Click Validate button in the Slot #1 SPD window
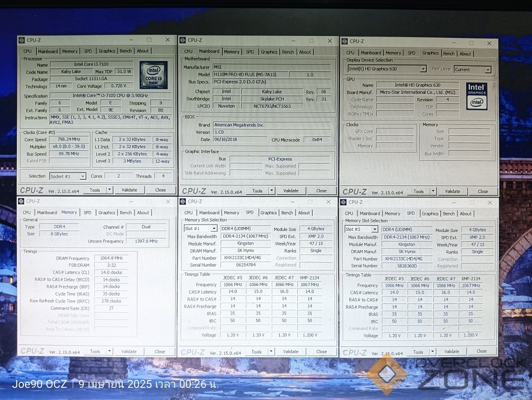The width and height of the screenshot is (532, 400). click(291, 351)
